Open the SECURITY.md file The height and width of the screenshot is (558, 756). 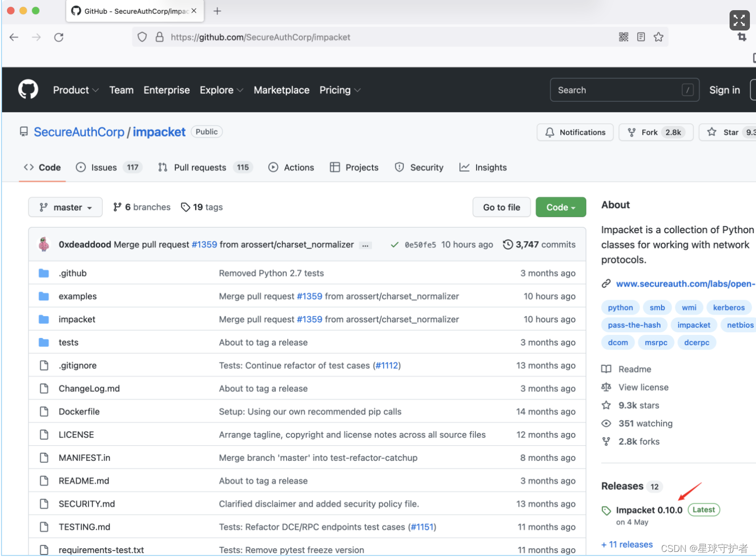[86, 504]
